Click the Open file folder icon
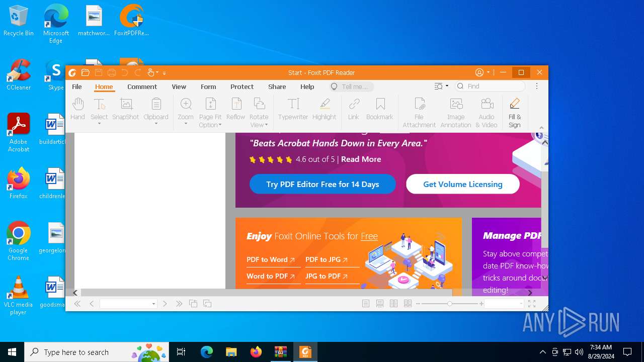The width and height of the screenshot is (644, 362). (x=86, y=72)
